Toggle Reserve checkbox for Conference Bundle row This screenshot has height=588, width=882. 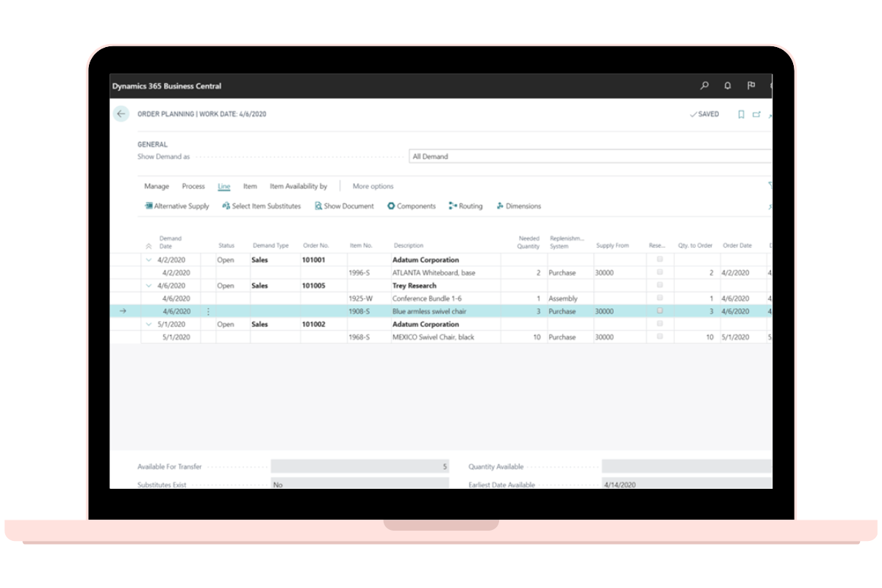(660, 298)
